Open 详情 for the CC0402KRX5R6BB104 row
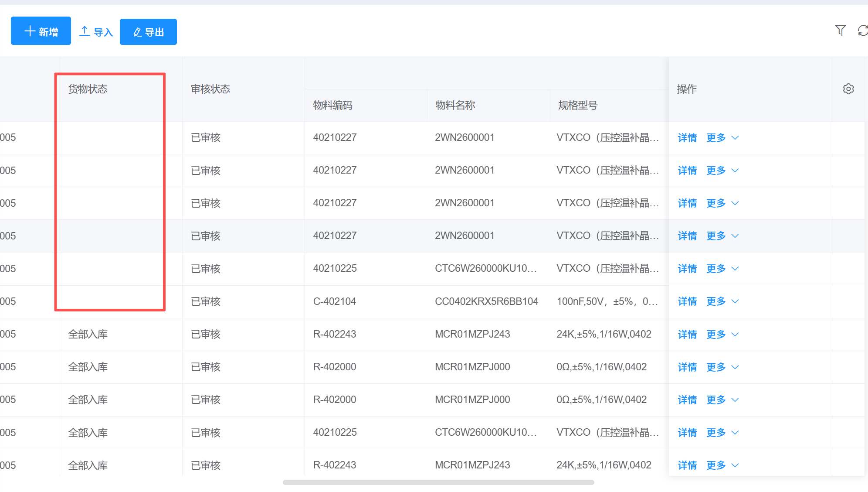The height and width of the screenshot is (492, 868). (x=687, y=301)
